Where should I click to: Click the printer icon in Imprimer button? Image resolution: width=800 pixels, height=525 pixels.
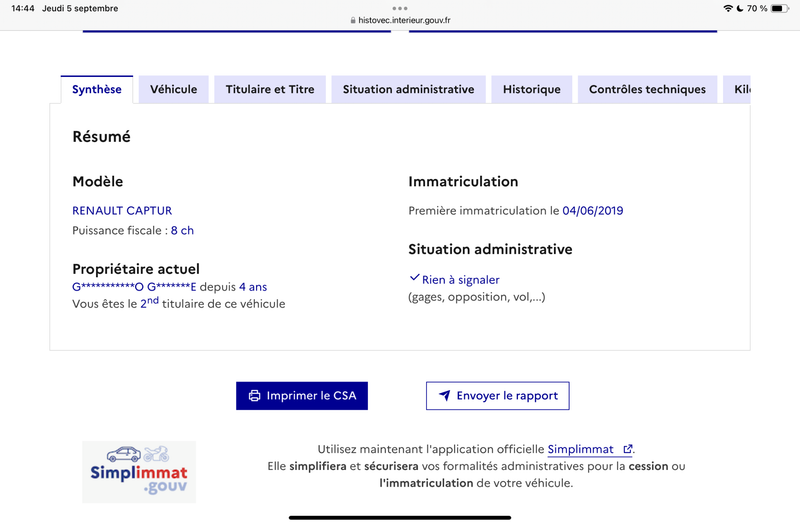click(254, 396)
